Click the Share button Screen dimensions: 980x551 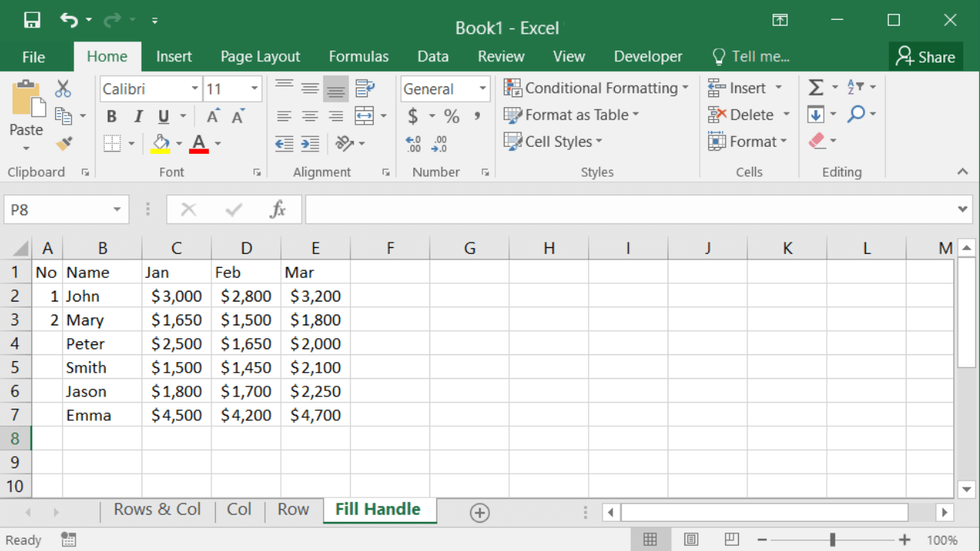926,57
